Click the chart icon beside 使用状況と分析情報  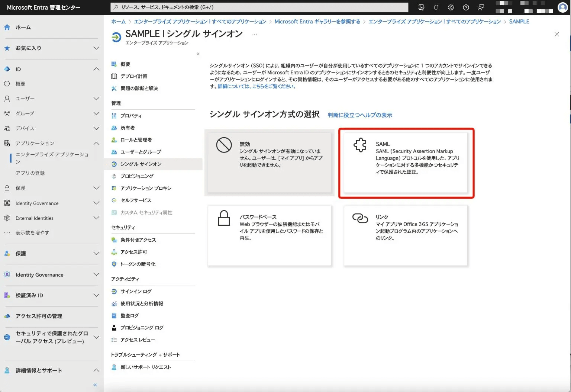(114, 303)
